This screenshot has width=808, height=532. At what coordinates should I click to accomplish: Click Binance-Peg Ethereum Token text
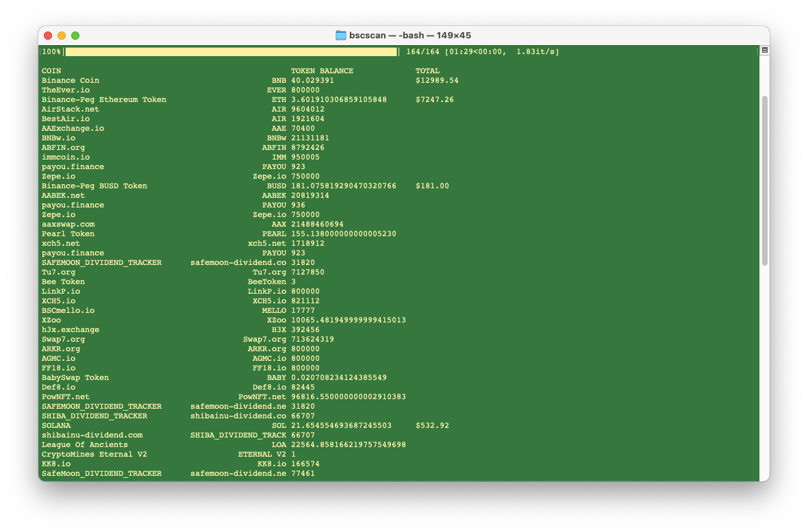tap(104, 99)
